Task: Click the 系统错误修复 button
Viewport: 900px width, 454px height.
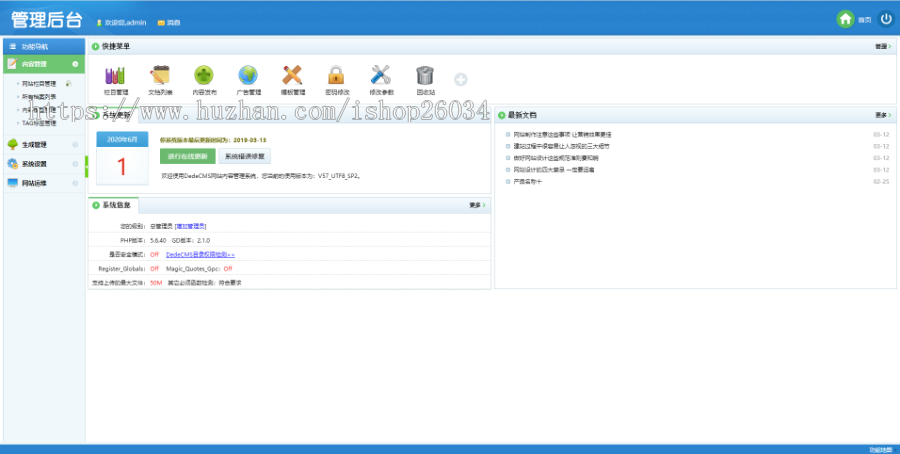Action: 245,156
